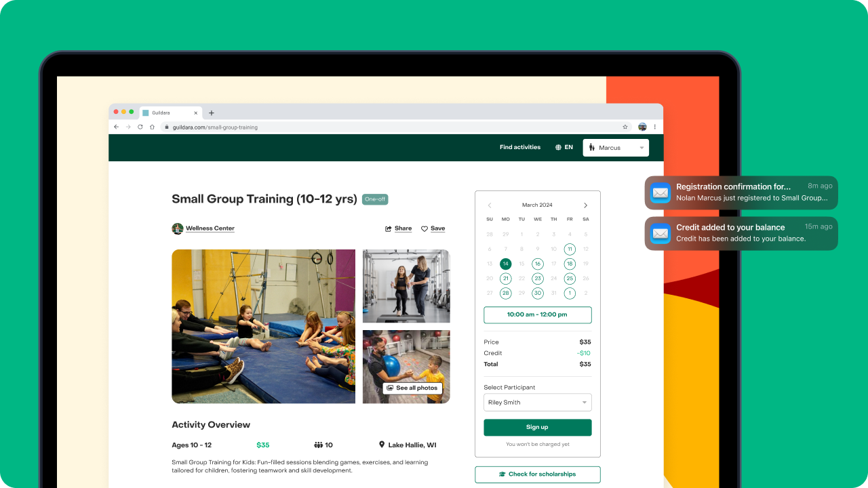
Task: Click the Ages 10 - 12 text
Action: pyautogui.click(x=192, y=445)
